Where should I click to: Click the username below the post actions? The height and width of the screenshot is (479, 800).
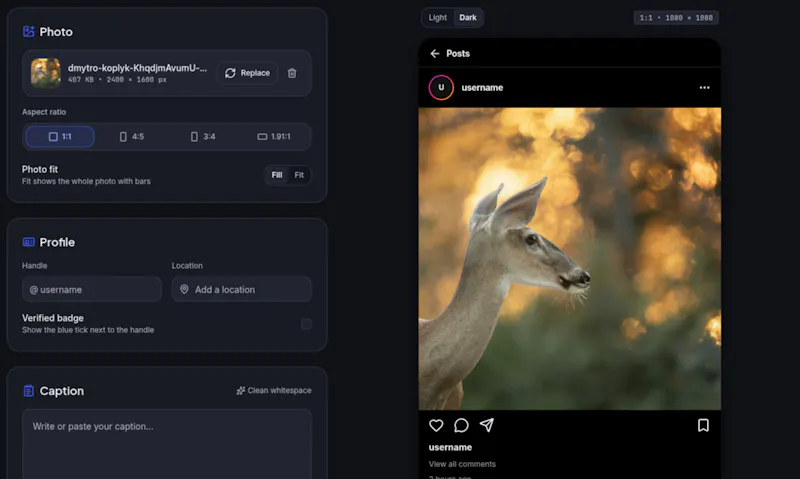pyautogui.click(x=451, y=447)
